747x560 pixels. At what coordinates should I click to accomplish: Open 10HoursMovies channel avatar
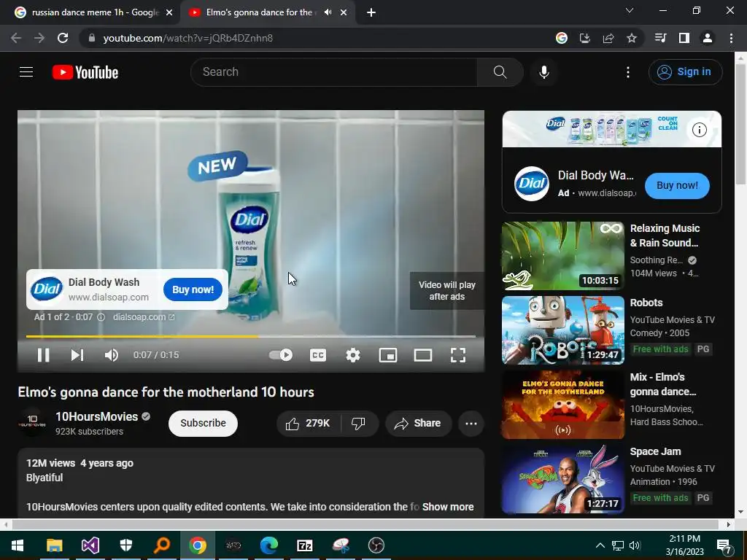32,422
